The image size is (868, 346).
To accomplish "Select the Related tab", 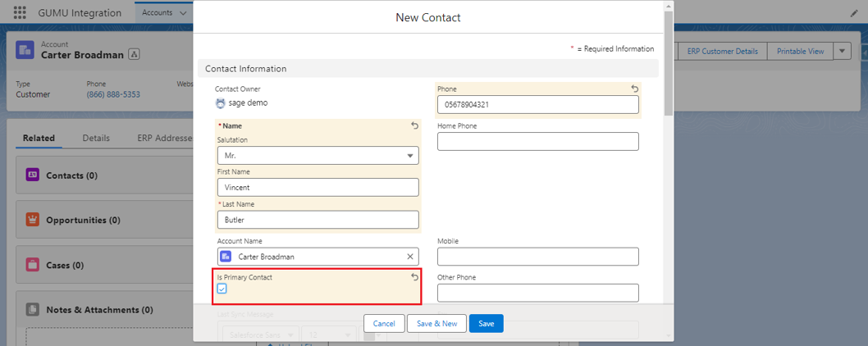I will 39,138.
